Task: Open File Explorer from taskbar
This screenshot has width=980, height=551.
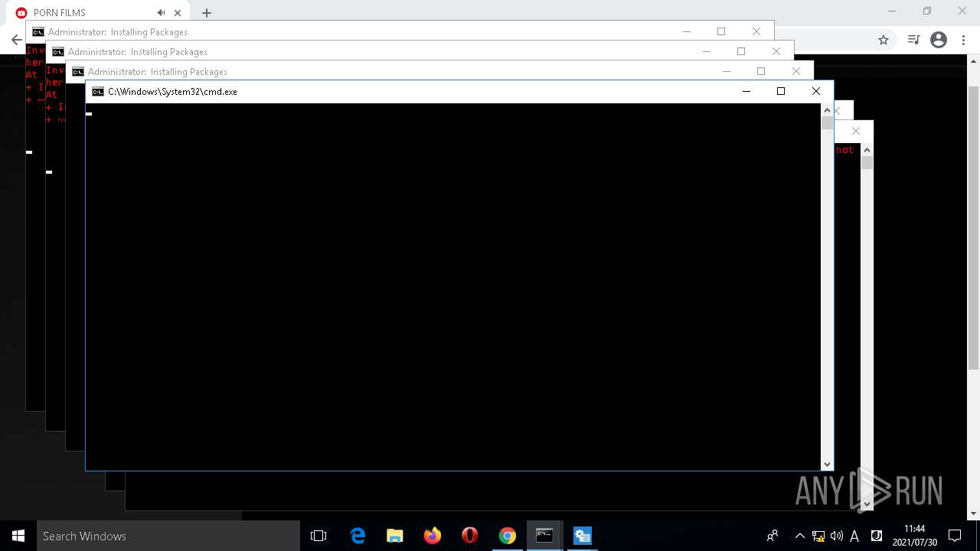Action: coord(395,536)
